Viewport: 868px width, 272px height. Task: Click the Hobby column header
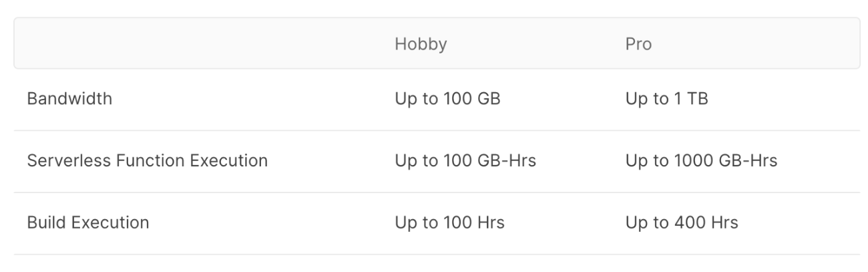(x=421, y=44)
